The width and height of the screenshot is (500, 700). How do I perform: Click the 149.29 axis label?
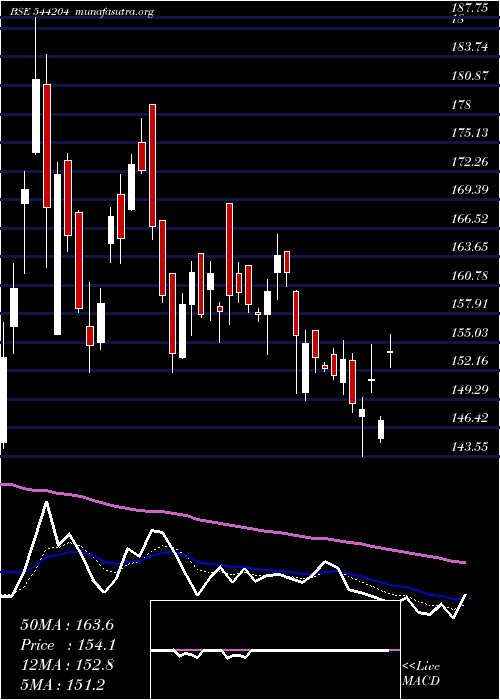tap(469, 390)
